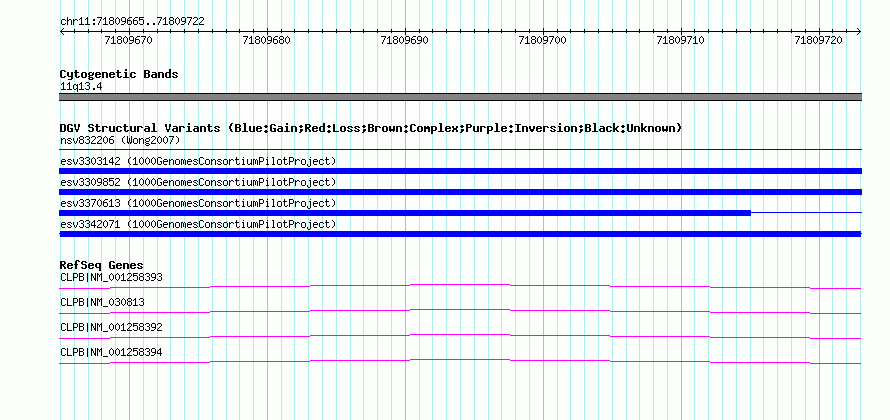Open variant nsv832206 (Wong2007) label
890x420 pixels.
[x=120, y=140]
